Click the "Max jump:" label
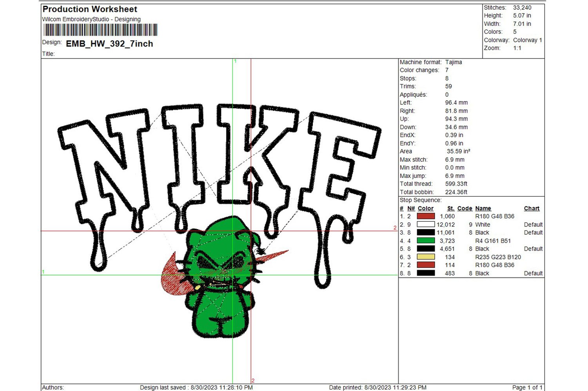588x391 pixels. 413,176
